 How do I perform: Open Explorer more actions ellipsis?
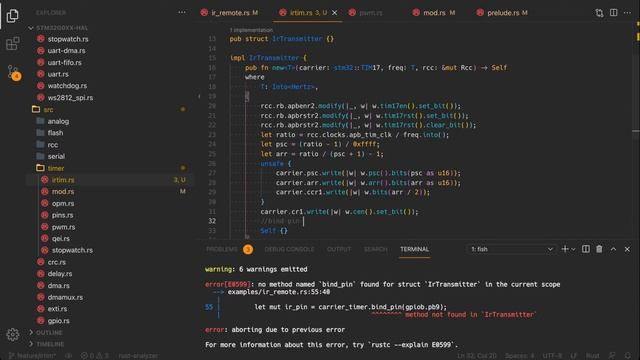(x=182, y=13)
